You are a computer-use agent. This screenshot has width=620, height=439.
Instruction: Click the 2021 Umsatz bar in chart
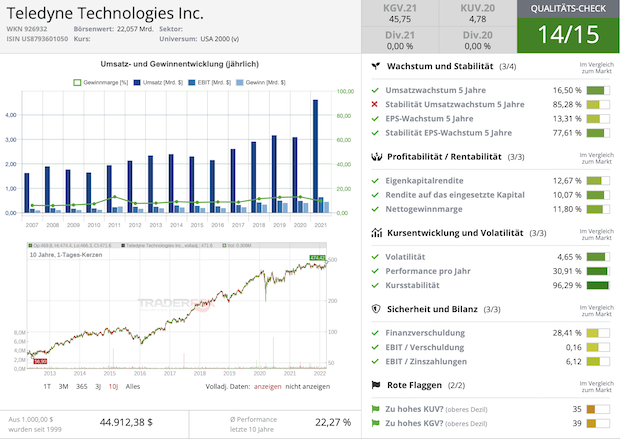pyautogui.click(x=315, y=156)
